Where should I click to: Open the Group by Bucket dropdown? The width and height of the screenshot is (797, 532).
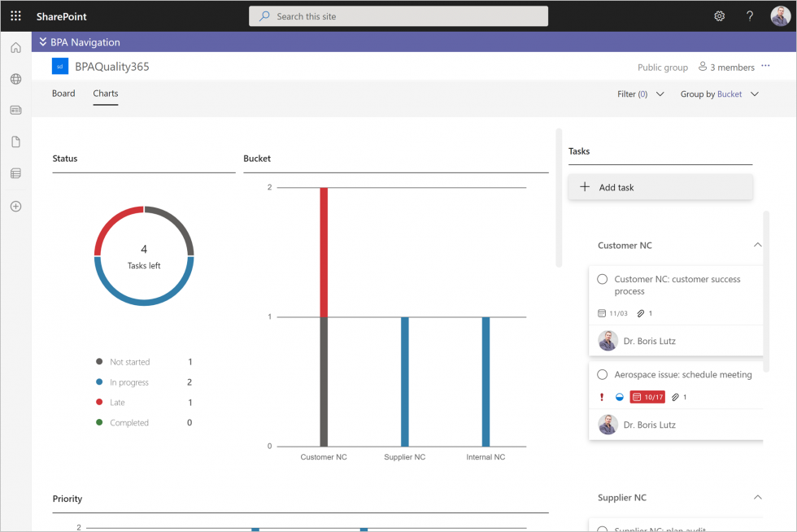[720, 94]
